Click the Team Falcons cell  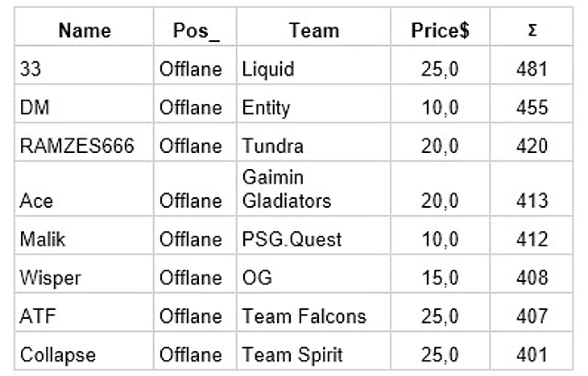(x=304, y=316)
